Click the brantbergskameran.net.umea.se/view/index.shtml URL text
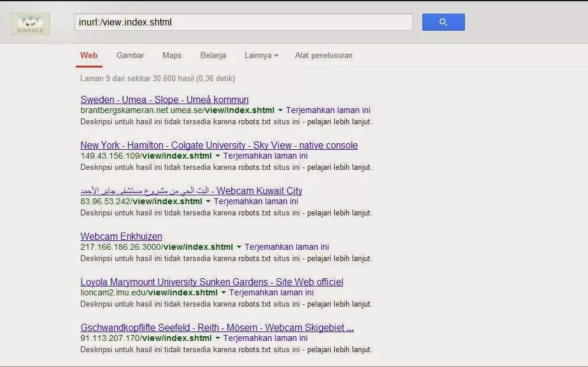Screen dimensions: 588x367 [177, 110]
